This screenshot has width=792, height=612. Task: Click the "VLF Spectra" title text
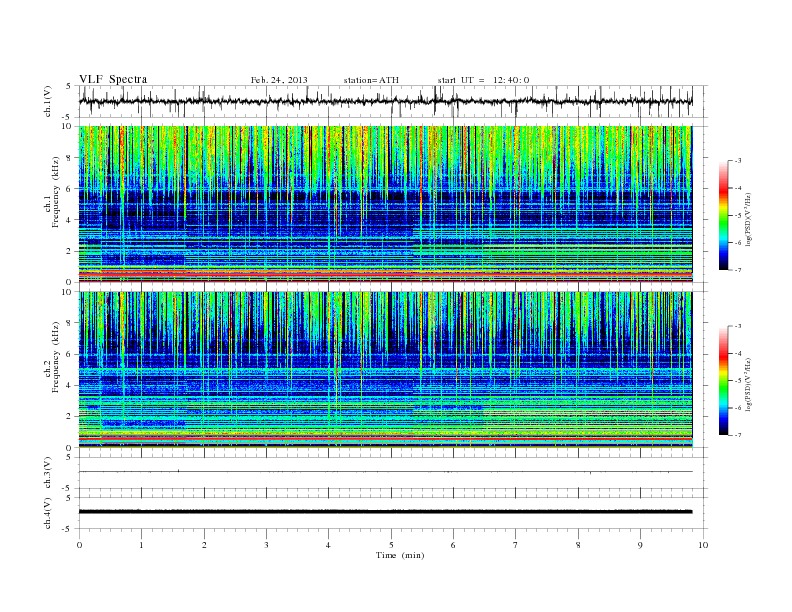click(113, 79)
